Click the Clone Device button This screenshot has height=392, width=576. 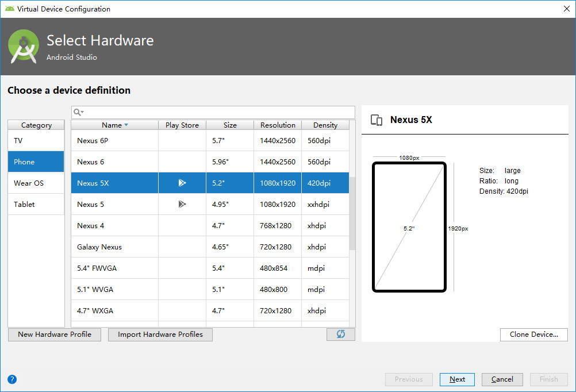[x=534, y=335]
